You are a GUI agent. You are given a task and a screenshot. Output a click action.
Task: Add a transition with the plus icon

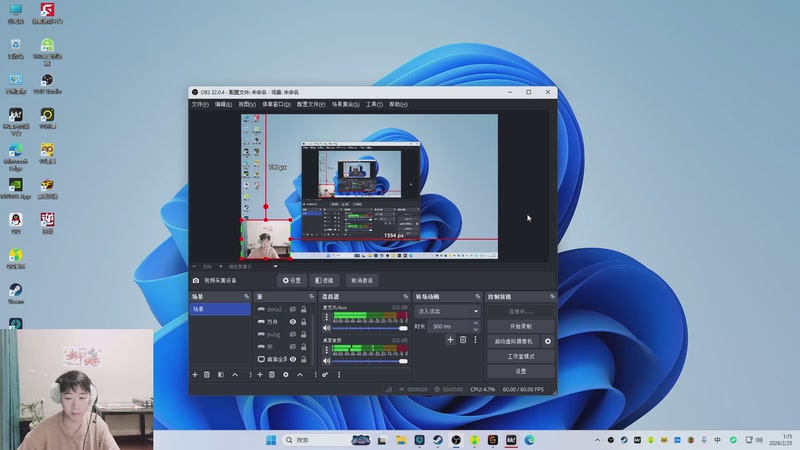450,339
